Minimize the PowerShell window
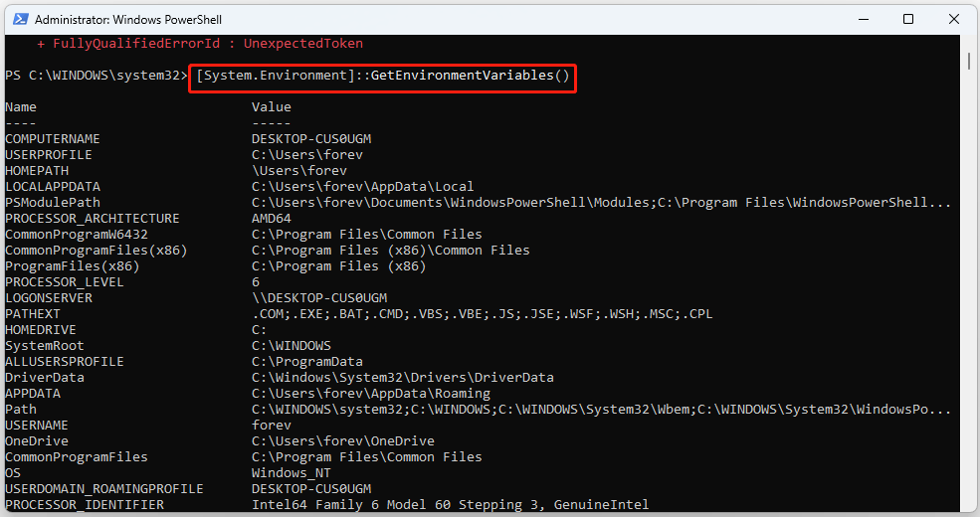The width and height of the screenshot is (980, 517). tap(864, 19)
